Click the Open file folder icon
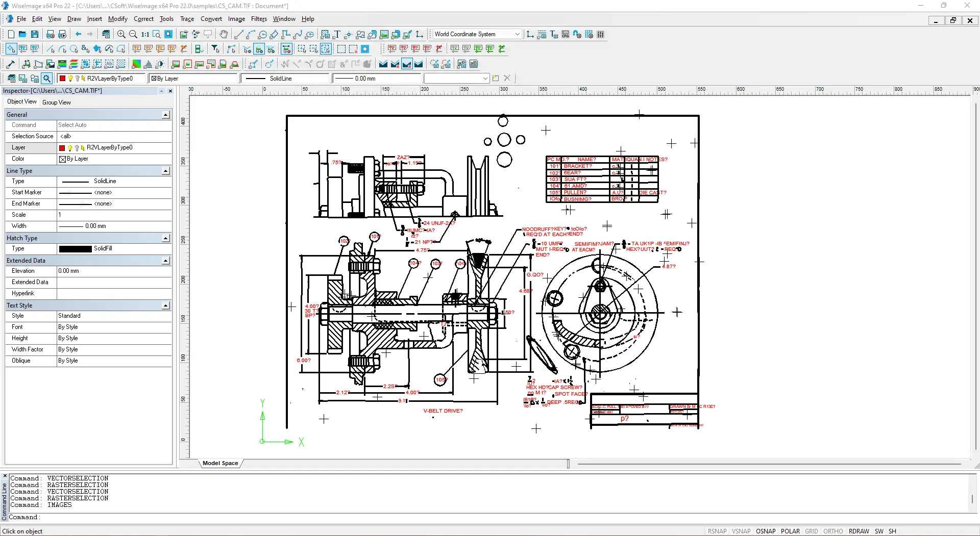Screen dimensions: 980x536 pyautogui.click(x=22, y=34)
